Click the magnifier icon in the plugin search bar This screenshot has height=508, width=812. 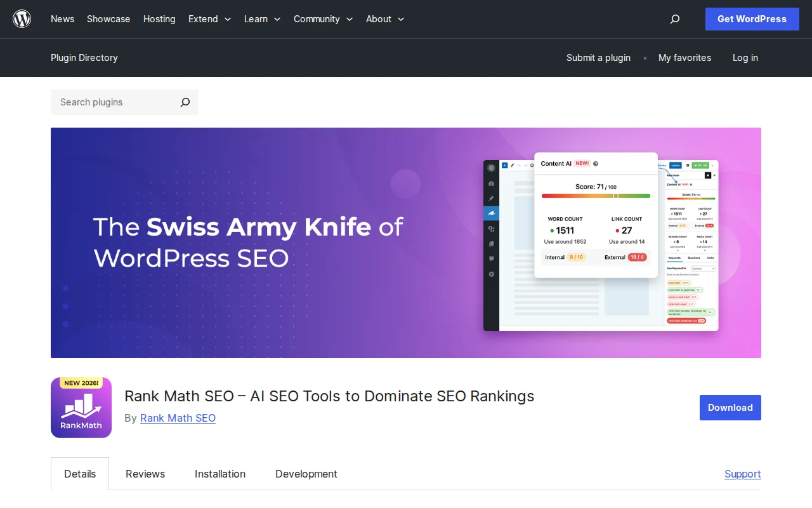[185, 102]
